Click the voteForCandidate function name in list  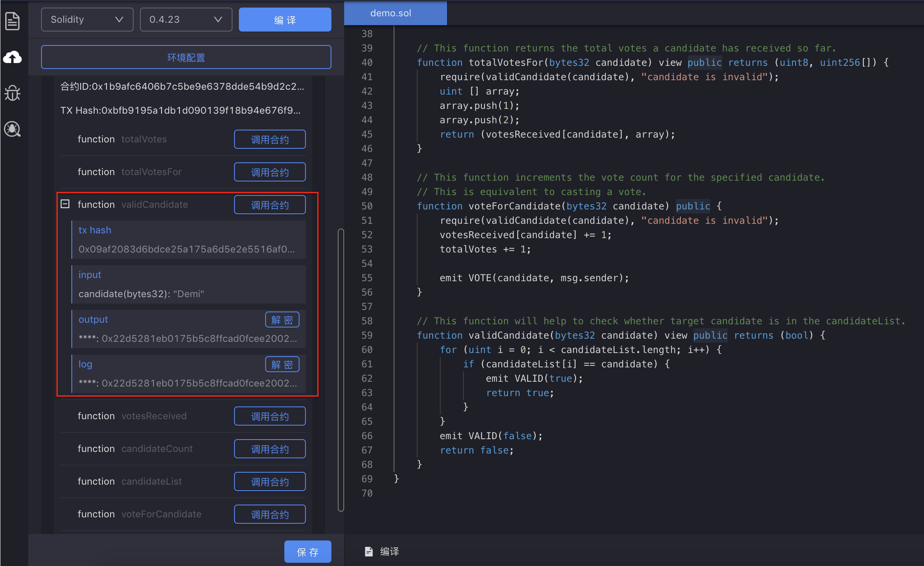pos(161,514)
